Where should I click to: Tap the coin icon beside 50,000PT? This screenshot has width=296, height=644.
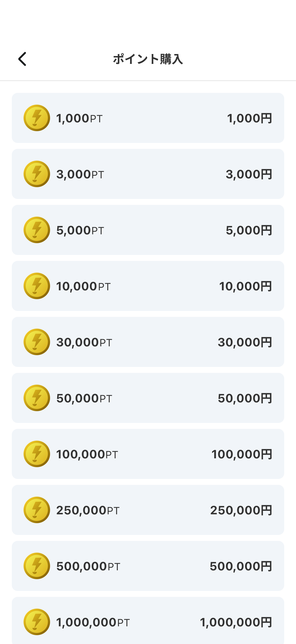(37, 398)
